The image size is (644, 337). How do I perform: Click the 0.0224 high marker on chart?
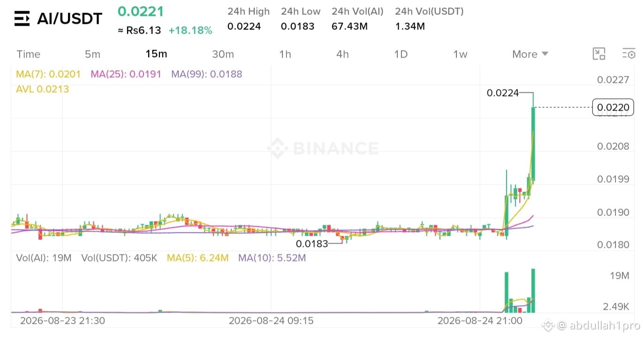[503, 93]
